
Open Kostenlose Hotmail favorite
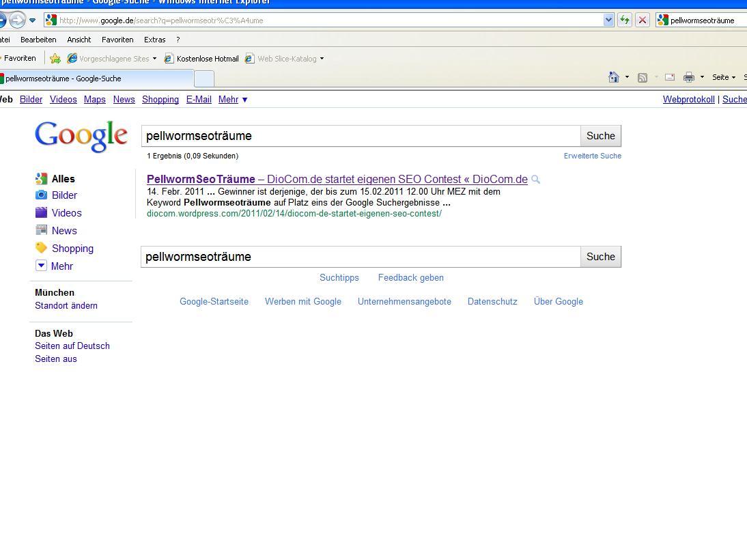[201, 59]
